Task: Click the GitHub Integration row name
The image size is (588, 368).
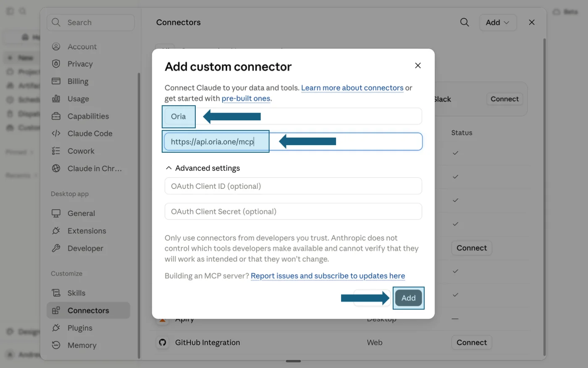Action: point(207,342)
